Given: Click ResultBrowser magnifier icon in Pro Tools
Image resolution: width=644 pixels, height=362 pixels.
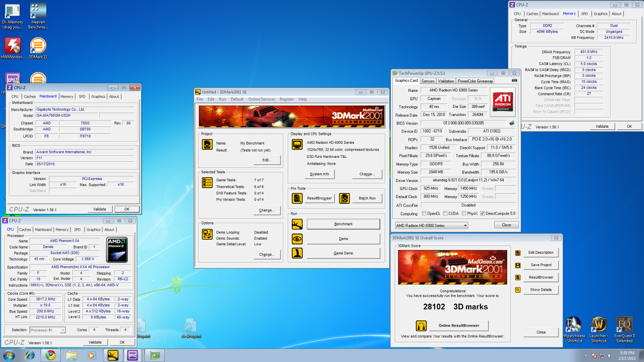Looking at the screenshot, I should 297,198.
